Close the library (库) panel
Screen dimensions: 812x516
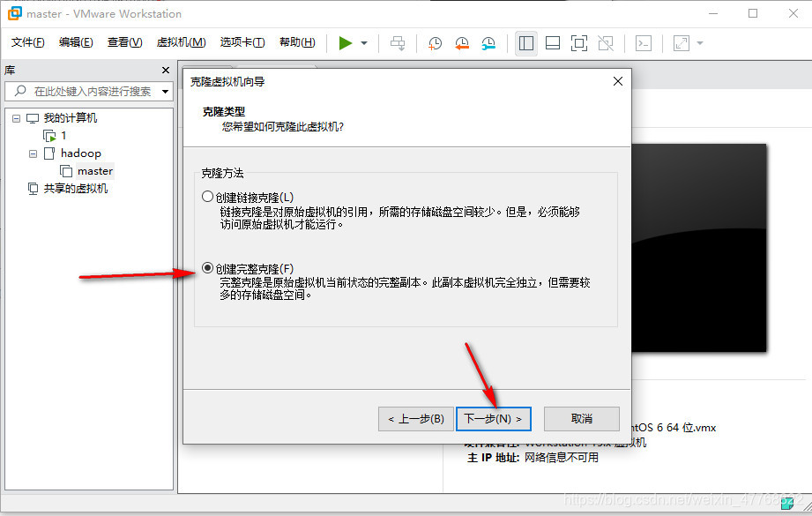[166, 70]
